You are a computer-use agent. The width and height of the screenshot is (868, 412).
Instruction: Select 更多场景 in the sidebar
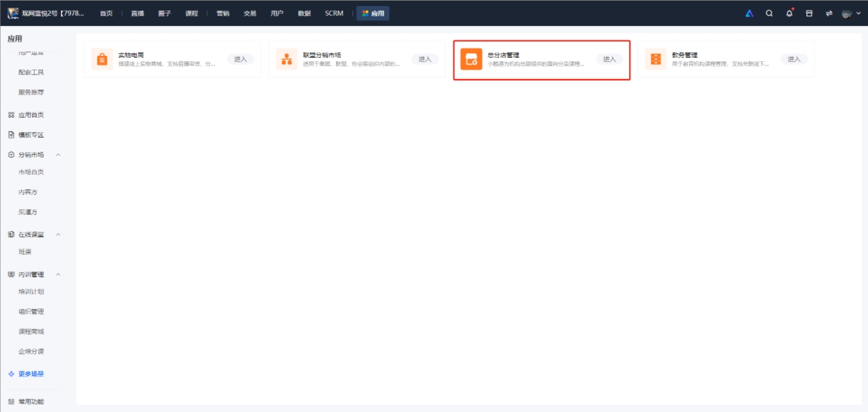(x=31, y=374)
